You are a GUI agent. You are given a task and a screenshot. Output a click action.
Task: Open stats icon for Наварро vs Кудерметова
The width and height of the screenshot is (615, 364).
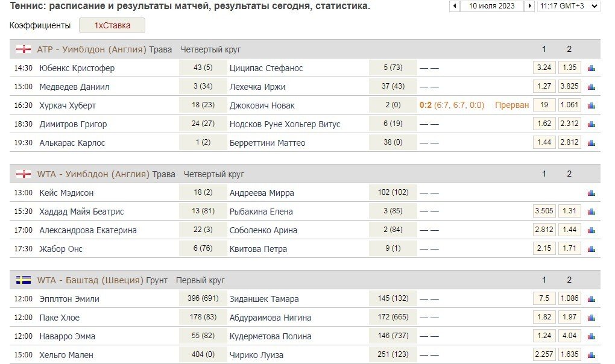tap(591, 336)
